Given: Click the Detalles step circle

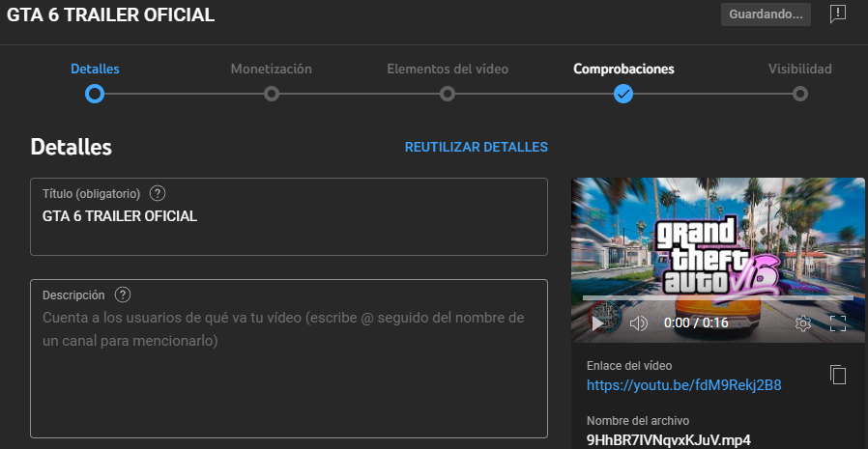Looking at the screenshot, I should click(x=95, y=94).
